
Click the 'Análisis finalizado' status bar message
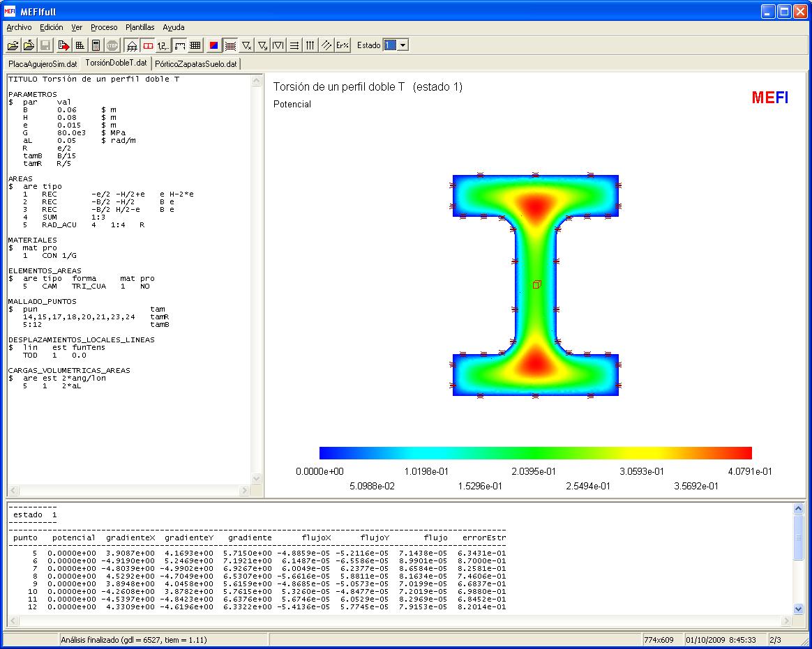134,640
